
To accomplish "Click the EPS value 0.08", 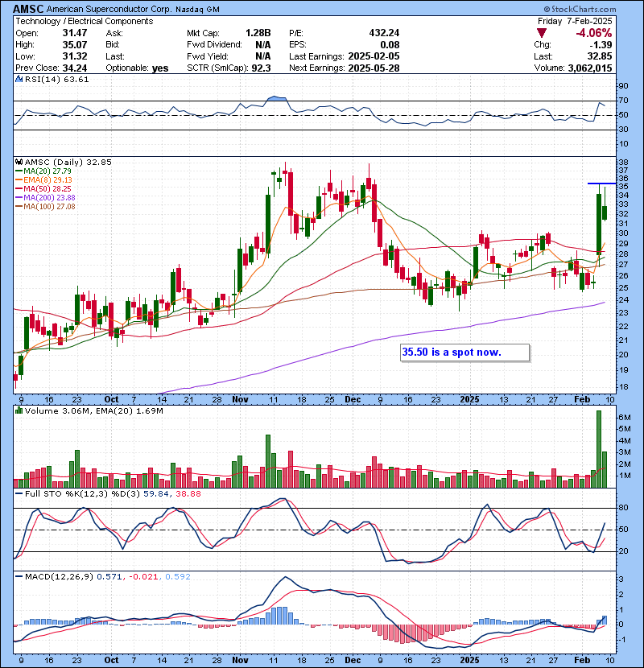I will click(x=390, y=45).
